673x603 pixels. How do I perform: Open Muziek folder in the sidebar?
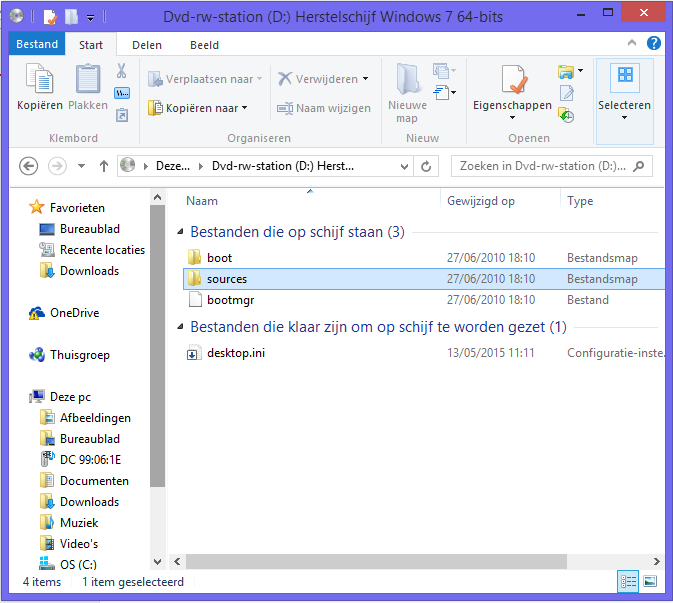pos(69,523)
